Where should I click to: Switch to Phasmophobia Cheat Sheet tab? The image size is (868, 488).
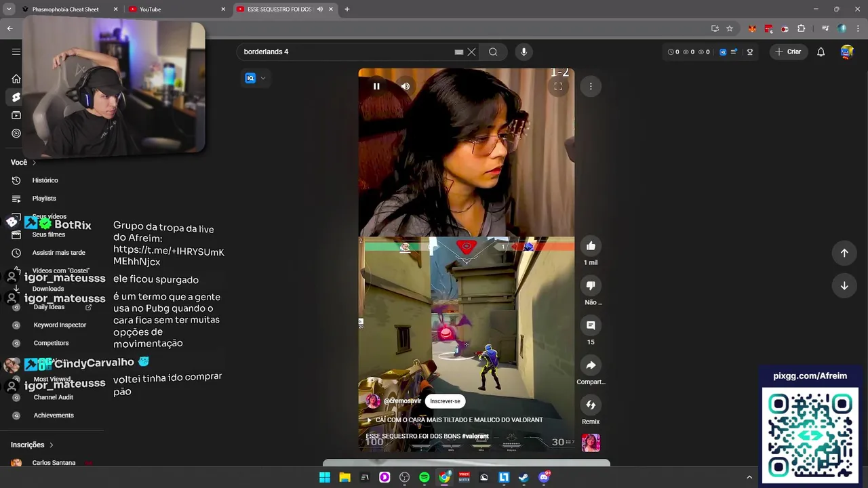(x=66, y=9)
